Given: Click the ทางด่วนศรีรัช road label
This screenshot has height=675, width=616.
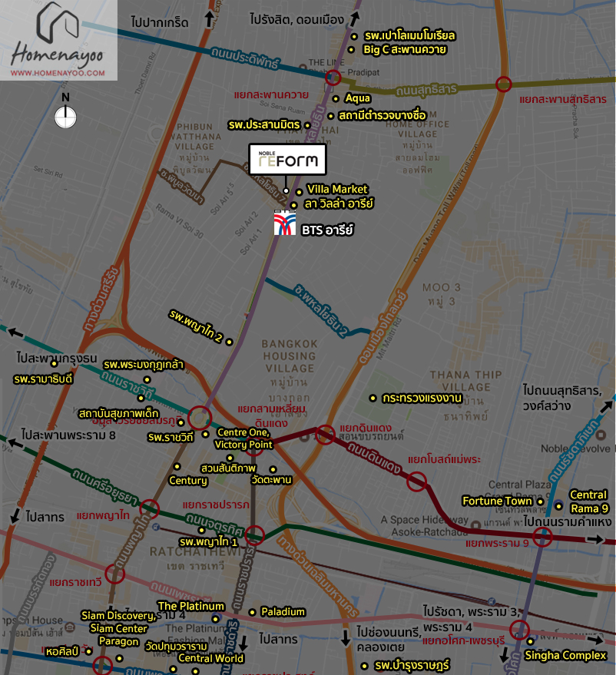Looking at the screenshot, I should pos(101,298).
